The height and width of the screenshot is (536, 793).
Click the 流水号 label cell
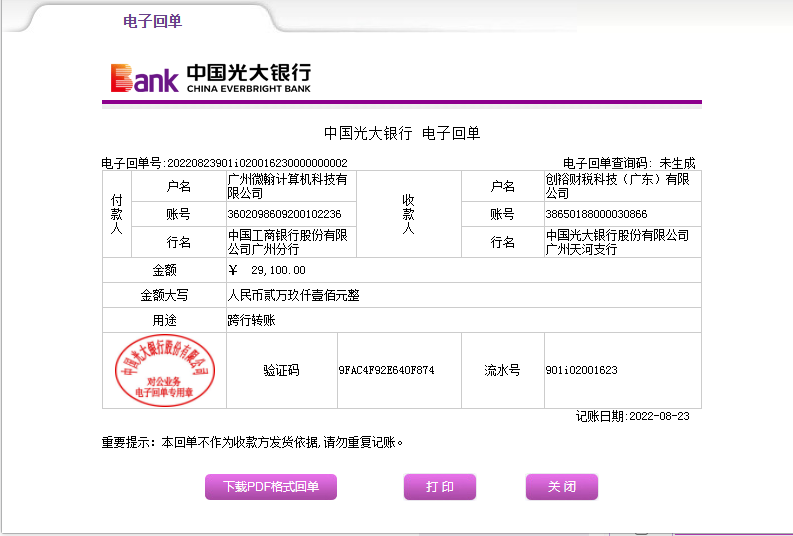[503, 370]
